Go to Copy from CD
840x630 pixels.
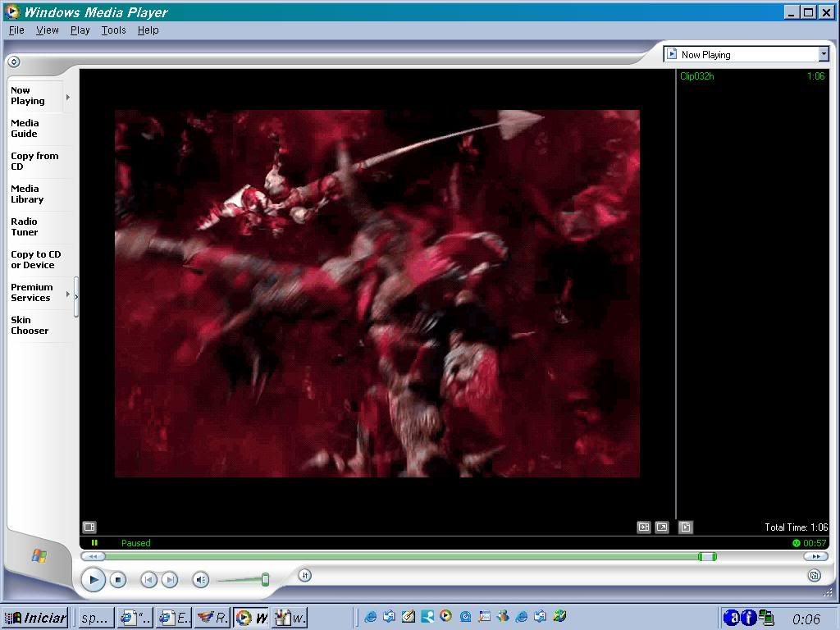click(34, 161)
